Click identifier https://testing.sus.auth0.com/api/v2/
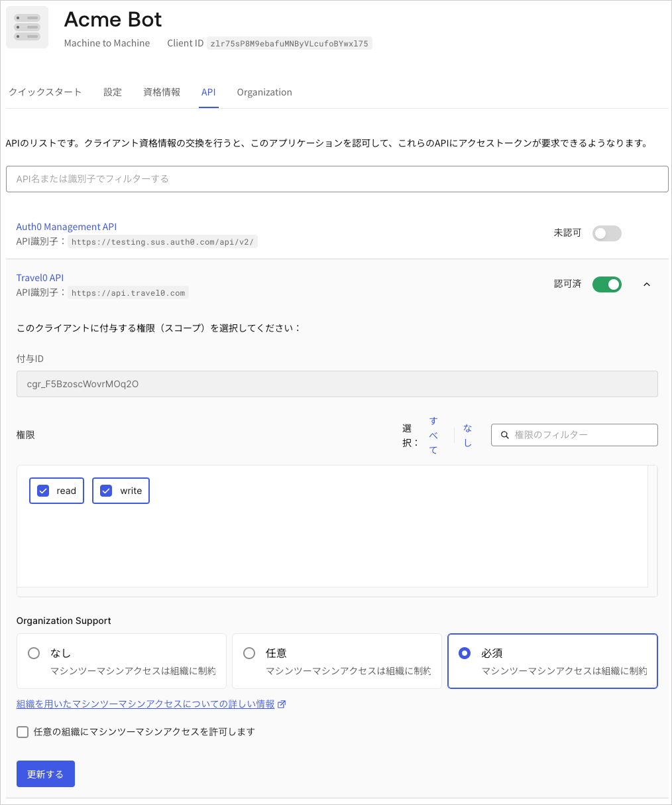The height and width of the screenshot is (805, 672). [x=162, y=242]
